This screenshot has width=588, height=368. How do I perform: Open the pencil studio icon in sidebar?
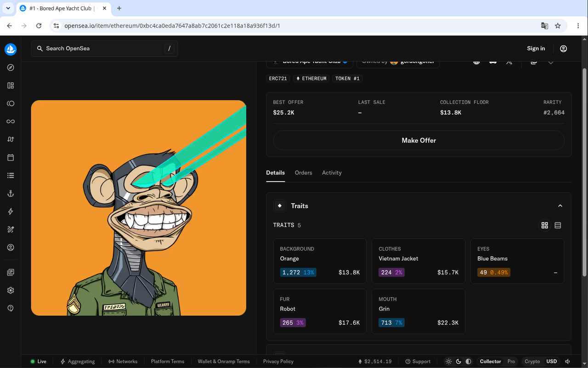[x=11, y=230]
